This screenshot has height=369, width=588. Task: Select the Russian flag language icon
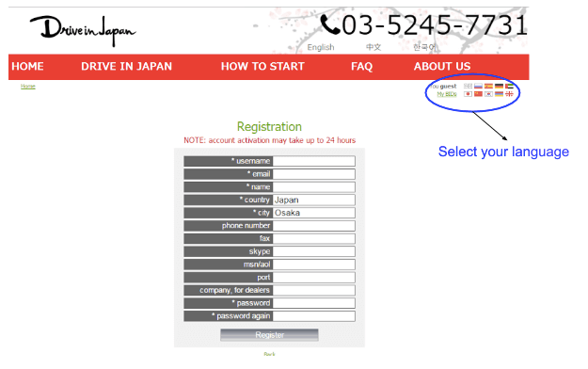478,86
